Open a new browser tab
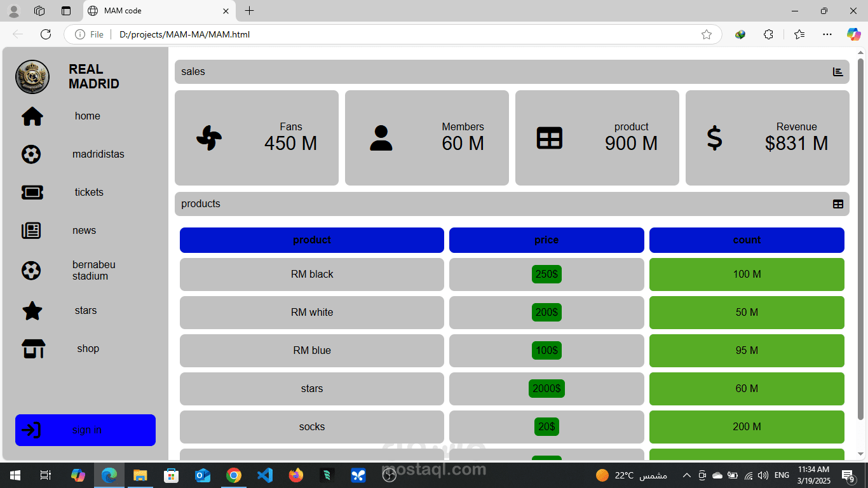 (250, 11)
